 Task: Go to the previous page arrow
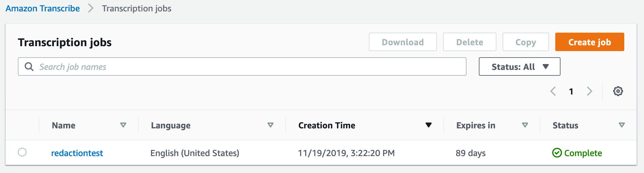click(x=553, y=91)
